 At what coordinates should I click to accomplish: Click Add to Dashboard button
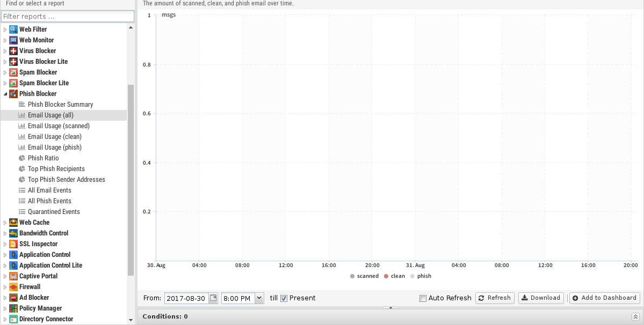point(604,298)
